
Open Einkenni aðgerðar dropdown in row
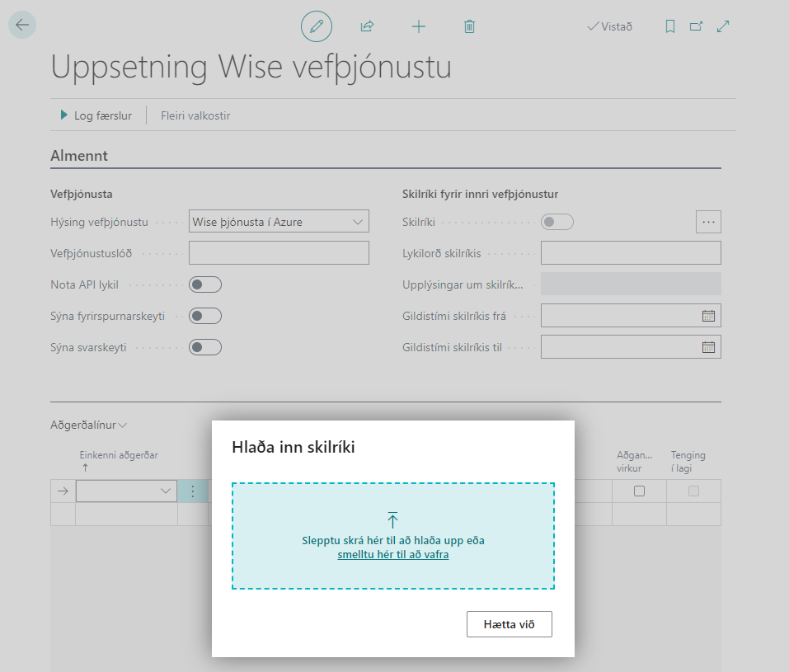pyautogui.click(x=126, y=491)
